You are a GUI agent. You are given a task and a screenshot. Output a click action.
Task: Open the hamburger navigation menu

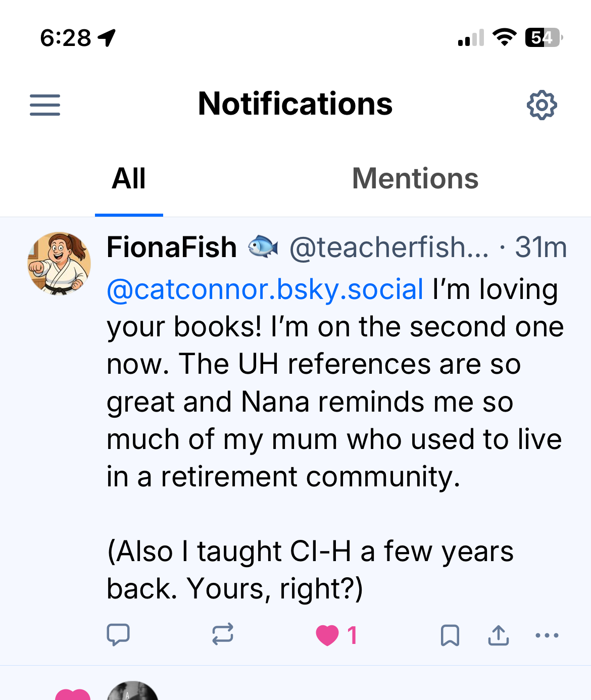tap(45, 105)
